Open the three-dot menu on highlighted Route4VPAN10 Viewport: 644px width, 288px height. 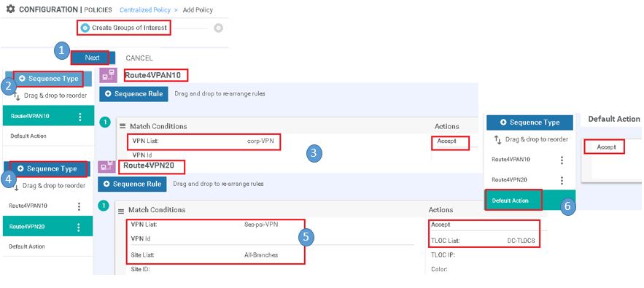(80, 117)
